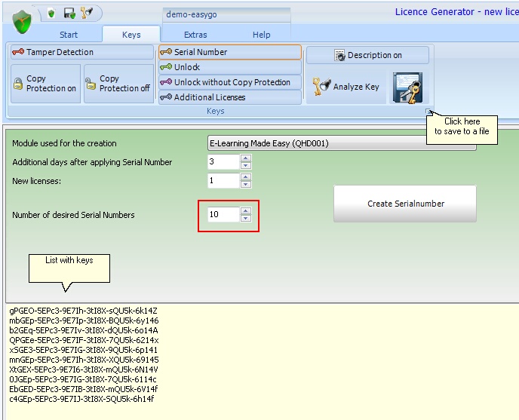Click the Create Serialnumber button

pos(405,204)
